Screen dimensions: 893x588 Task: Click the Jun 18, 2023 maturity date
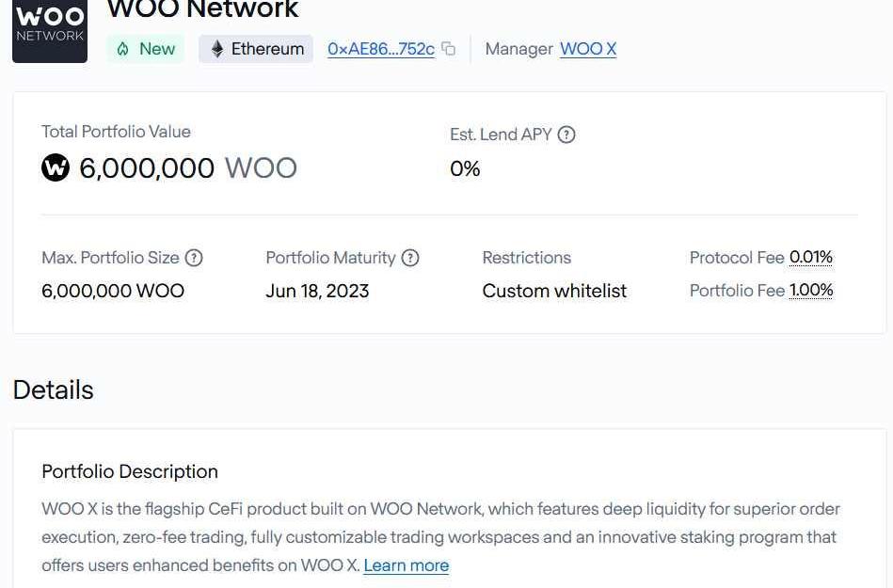click(x=317, y=291)
